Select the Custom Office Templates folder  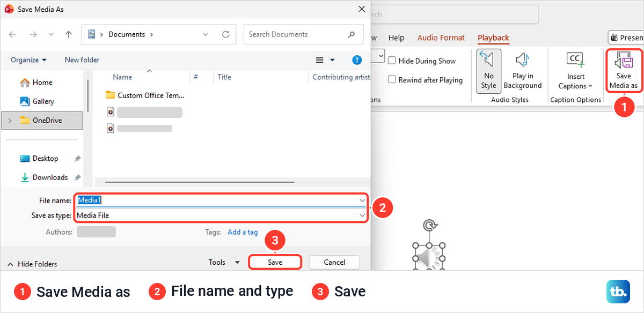pos(145,95)
